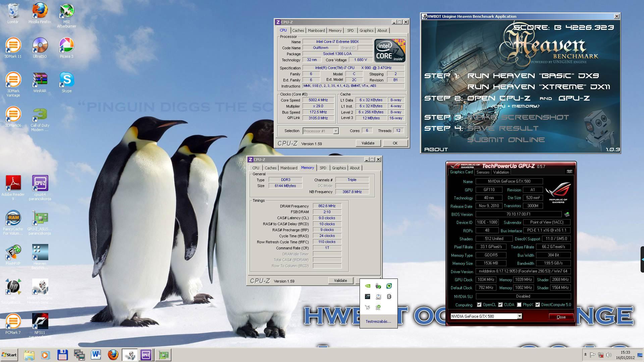Toggle the DirectCompute 5.0 checkbox

pos(538,305)
